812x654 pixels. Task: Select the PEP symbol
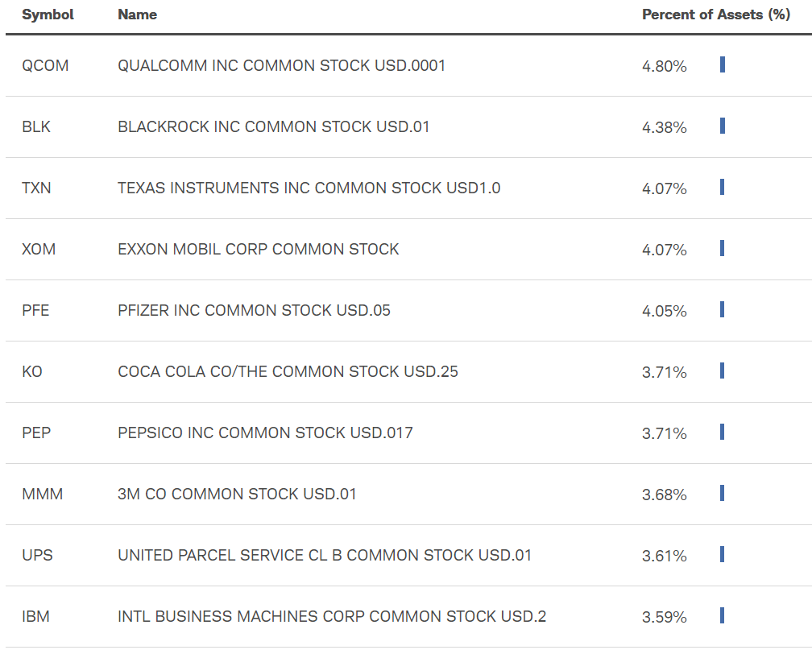36,433
